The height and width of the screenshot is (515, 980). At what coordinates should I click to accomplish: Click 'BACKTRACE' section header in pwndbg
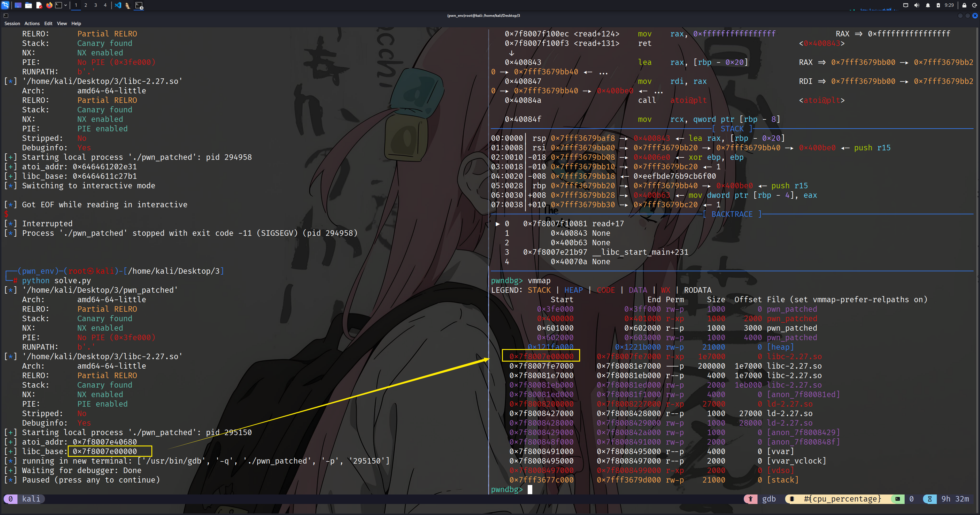click(x=732, y=214)
